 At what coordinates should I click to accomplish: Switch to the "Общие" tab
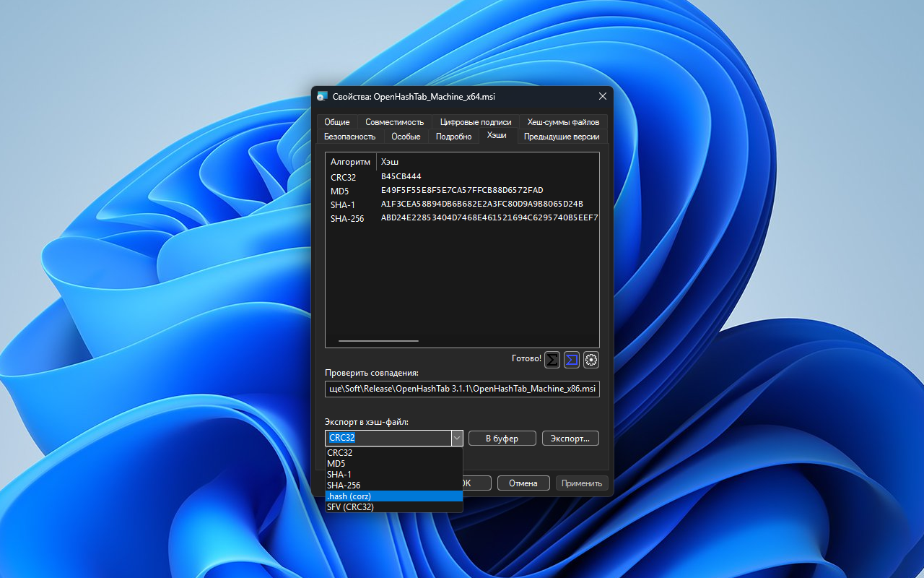pos(336,122)
